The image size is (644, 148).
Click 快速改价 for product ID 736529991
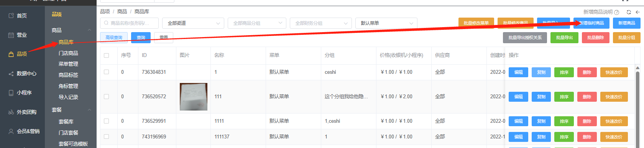tap(614, 121)
